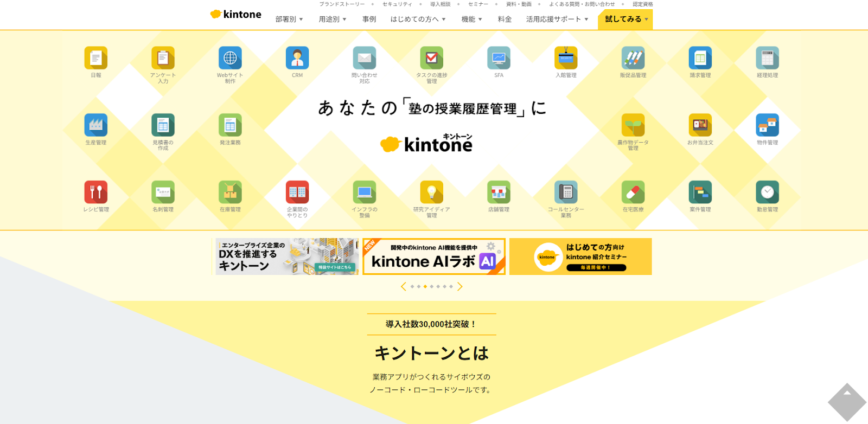Expand the 部署別 dropdown menu
Image resolution: width=868 pixels, height=424 pixels.
click(x=289, y=19)
